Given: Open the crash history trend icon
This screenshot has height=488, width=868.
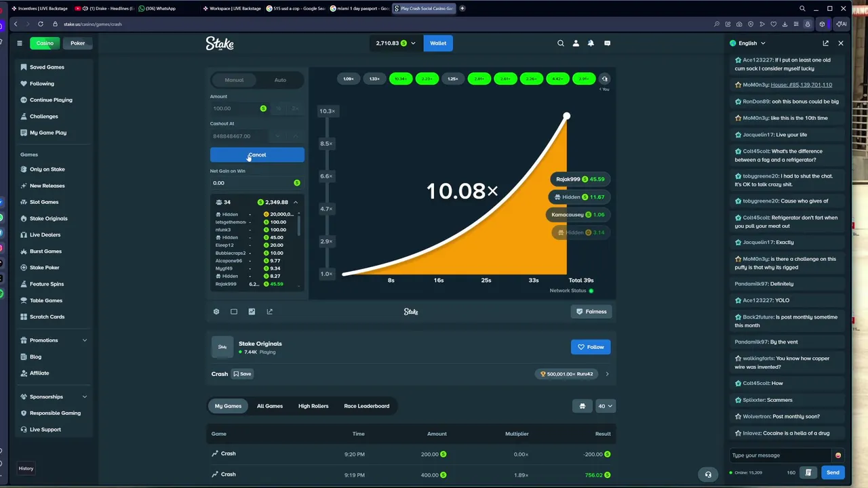Looking at the screenshot, I should (x=605, y=79).
